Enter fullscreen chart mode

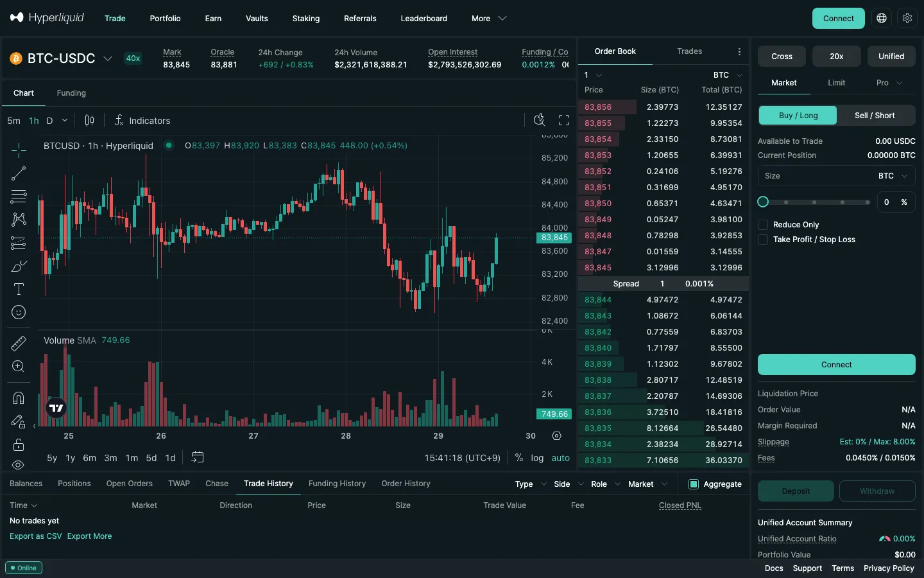pyautogui.click(x=564, y=120)
